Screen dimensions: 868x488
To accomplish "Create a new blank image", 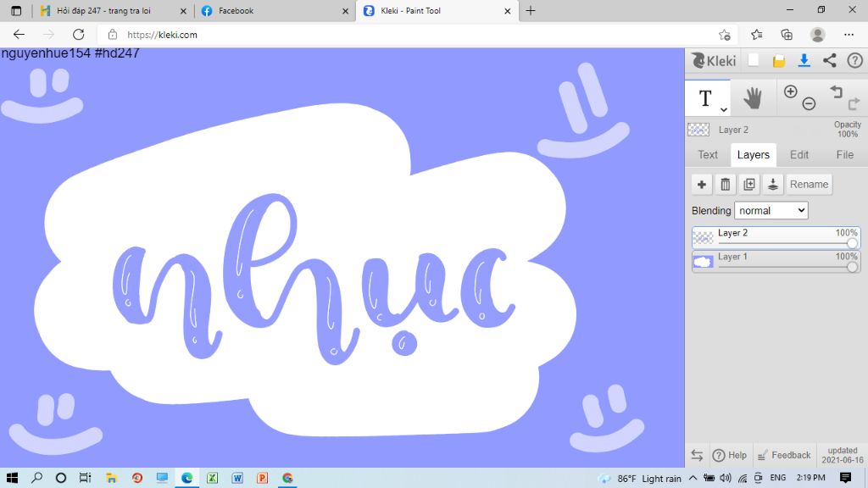I will [x=754, y=60].
